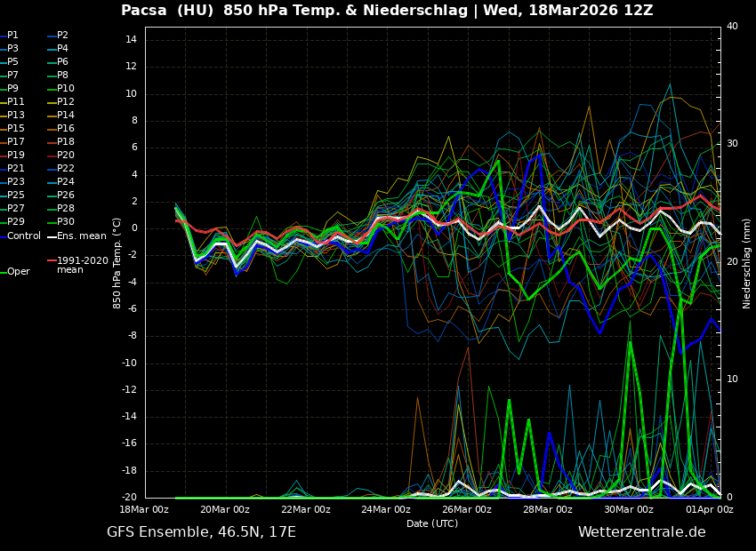Click the Wetterzentrale.de source text
The image size is (756, 551).
[641, 532]
